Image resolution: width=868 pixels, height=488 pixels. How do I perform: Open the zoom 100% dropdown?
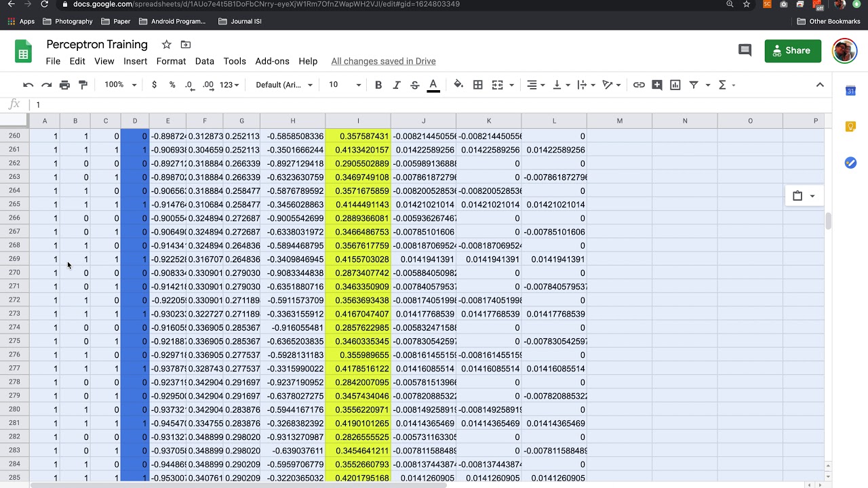[120, 85]
